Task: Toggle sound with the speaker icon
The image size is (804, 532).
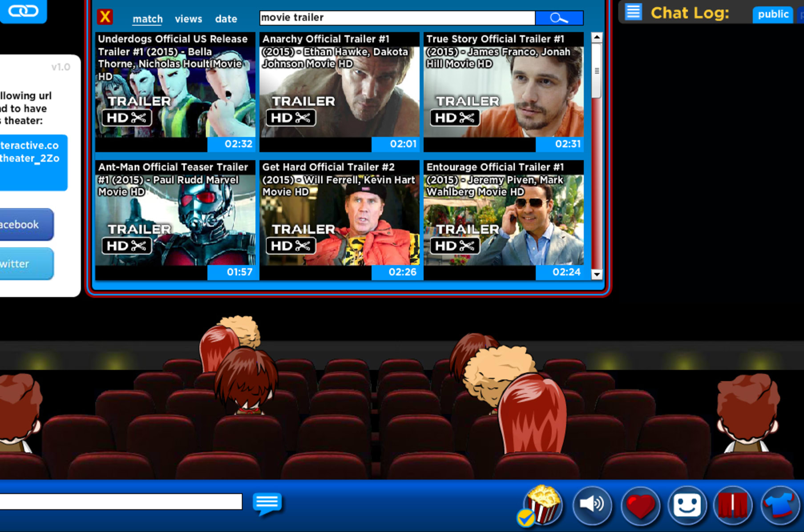Action: (x=592, y=505)
